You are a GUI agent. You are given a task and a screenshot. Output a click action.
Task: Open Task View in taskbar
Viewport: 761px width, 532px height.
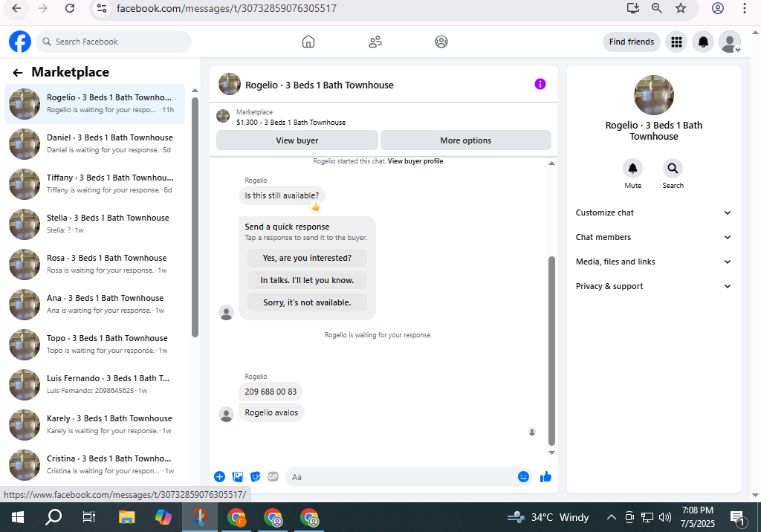[89, 517]
